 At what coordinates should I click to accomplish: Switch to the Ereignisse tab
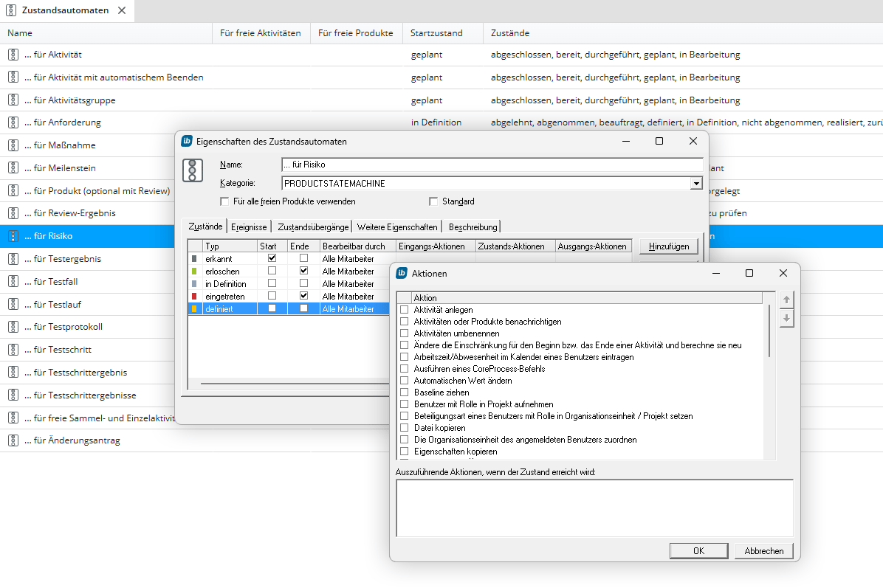(249, 227)
